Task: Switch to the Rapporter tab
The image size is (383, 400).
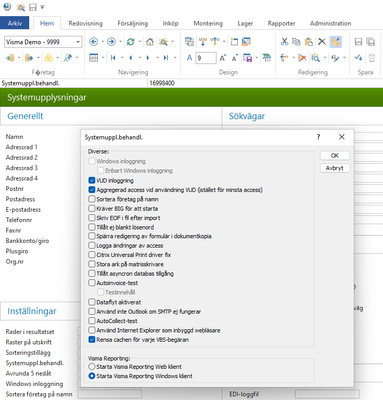Action: click(281, 23)
